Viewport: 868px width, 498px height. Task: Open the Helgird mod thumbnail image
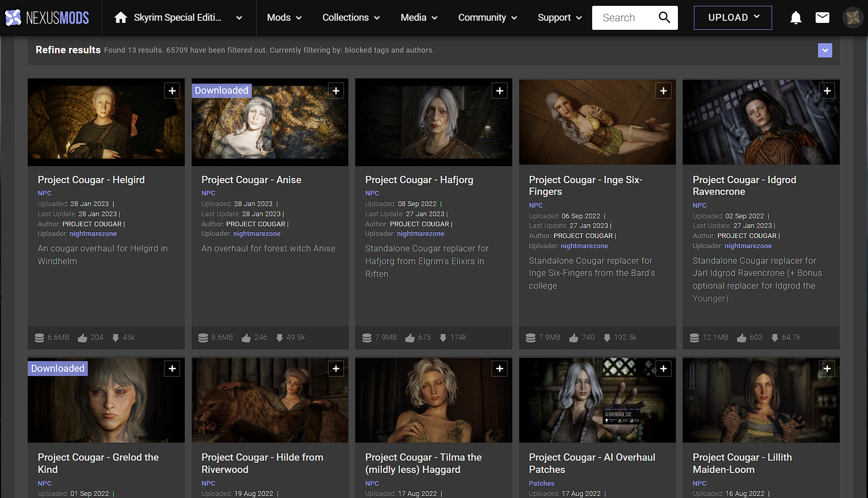click(x=106, y=122)
